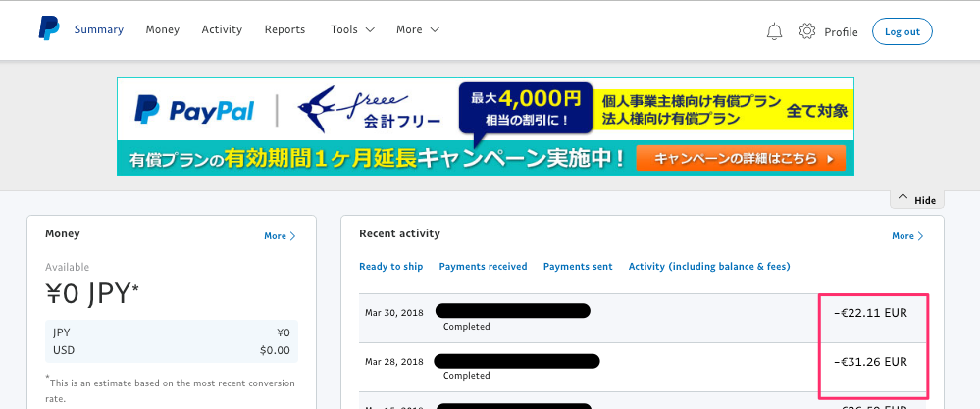
Task: Click Completed status under Mar 28 transaction
Action: [x=466, y=376]
